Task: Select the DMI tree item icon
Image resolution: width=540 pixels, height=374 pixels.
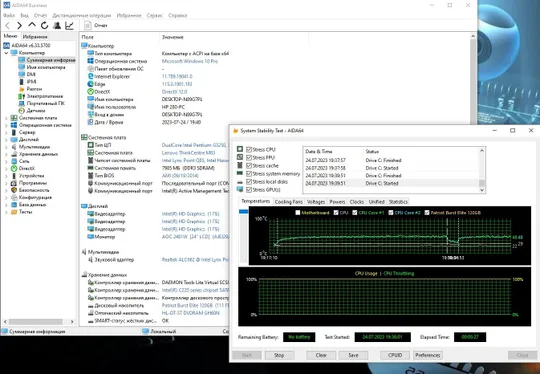Action: click(x=21, y=74)
